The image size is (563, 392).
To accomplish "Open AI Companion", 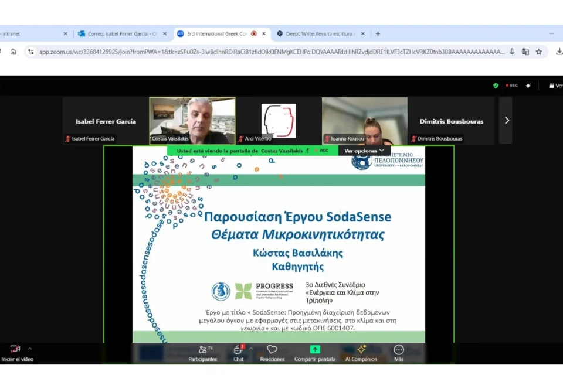I will tap(361, 353).
